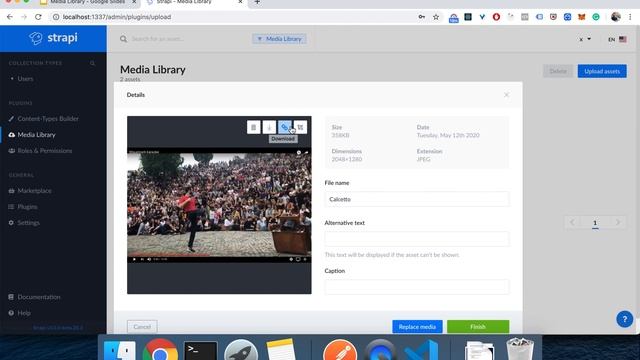Close the Details dialog with the X

coord(507,95)
